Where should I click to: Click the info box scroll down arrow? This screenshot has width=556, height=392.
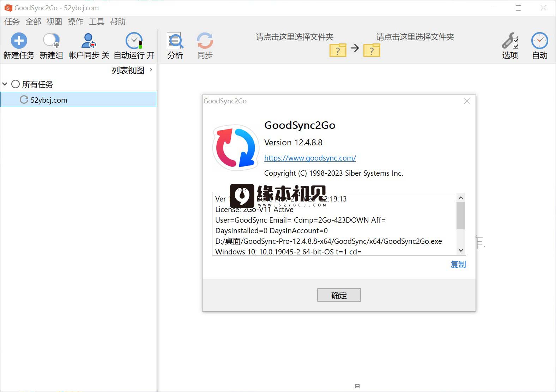(x=461, y=250)
